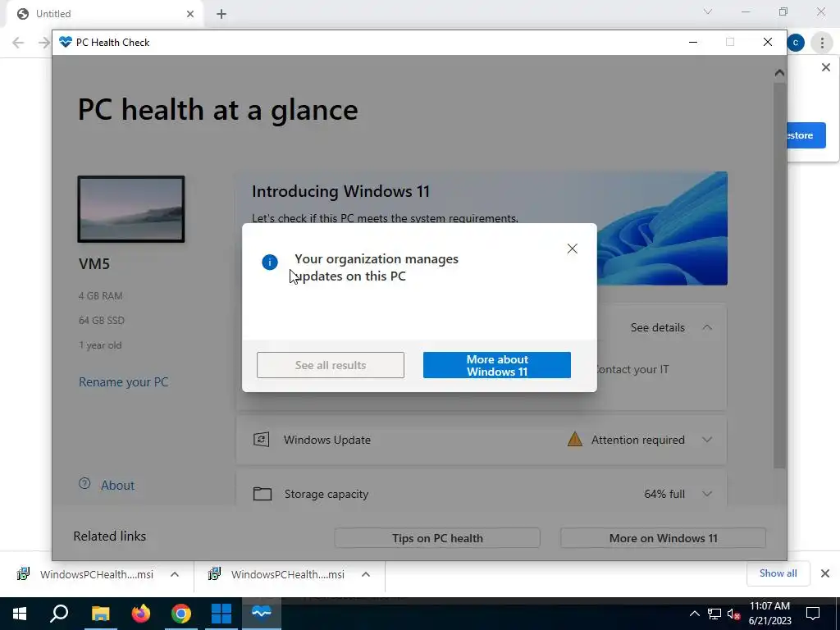Open the Rename your PC link
The width and height of the screenshot is (840, 630).
[x=123, y=382]
